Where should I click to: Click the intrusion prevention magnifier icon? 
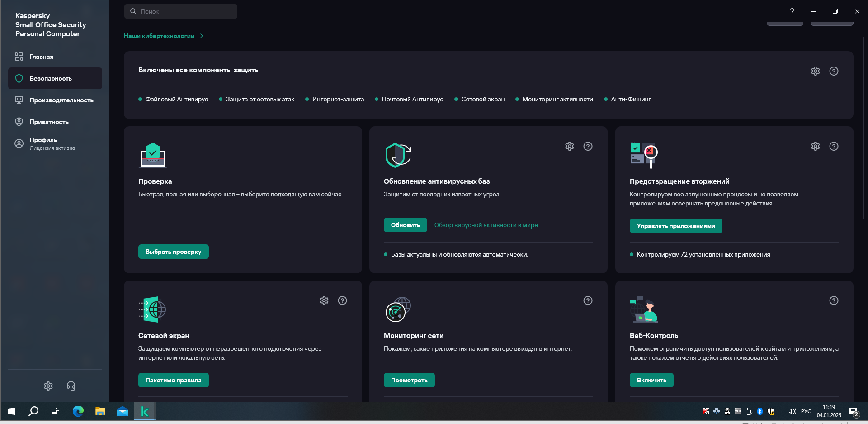(x=644, y=155)
